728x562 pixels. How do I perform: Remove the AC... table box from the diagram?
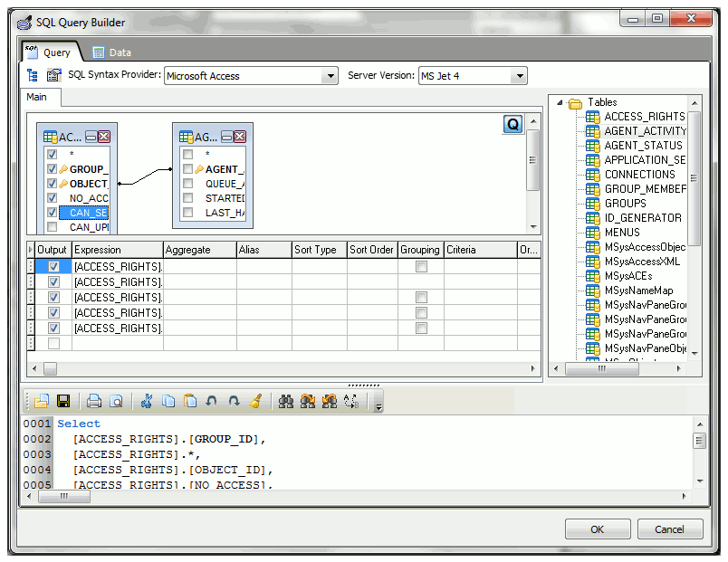click(x=104, y=137)
